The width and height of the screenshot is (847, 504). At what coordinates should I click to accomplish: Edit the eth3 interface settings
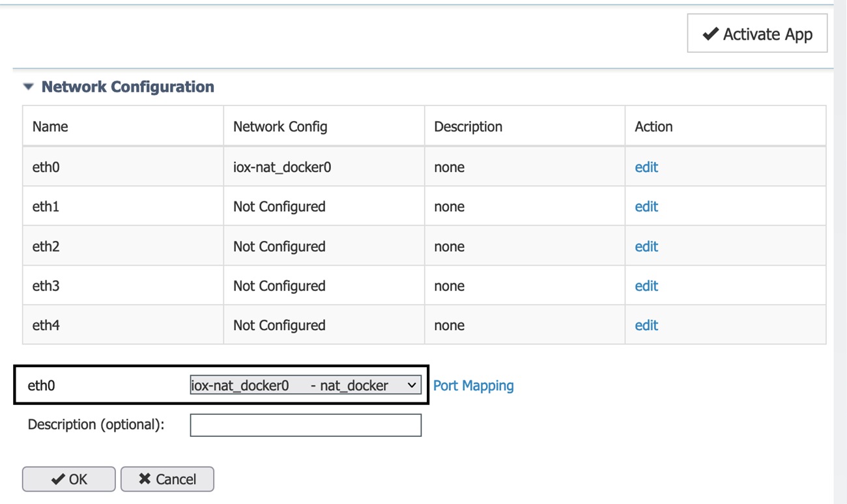(x=646, y=285)
